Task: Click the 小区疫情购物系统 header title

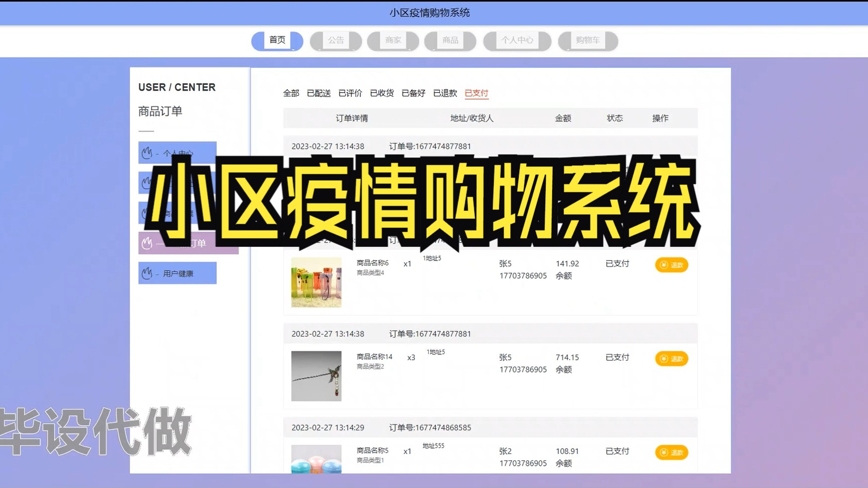Action: click(x=430, y=13)
